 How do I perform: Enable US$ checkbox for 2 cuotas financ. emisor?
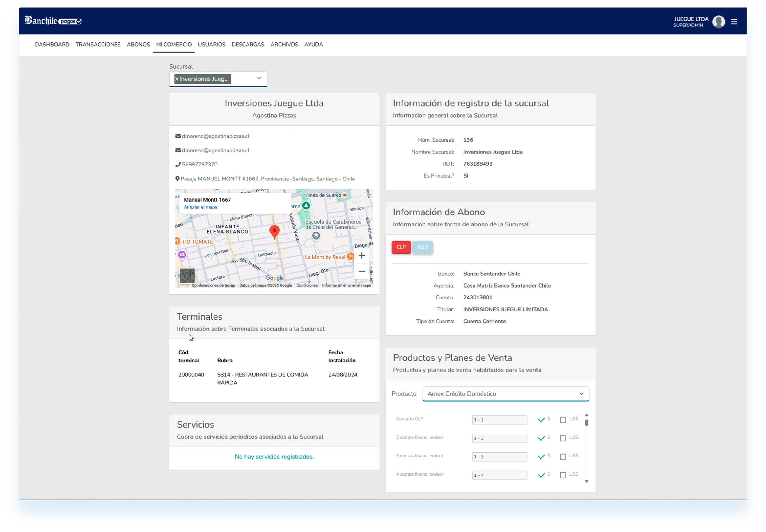(x=563, y=438)
